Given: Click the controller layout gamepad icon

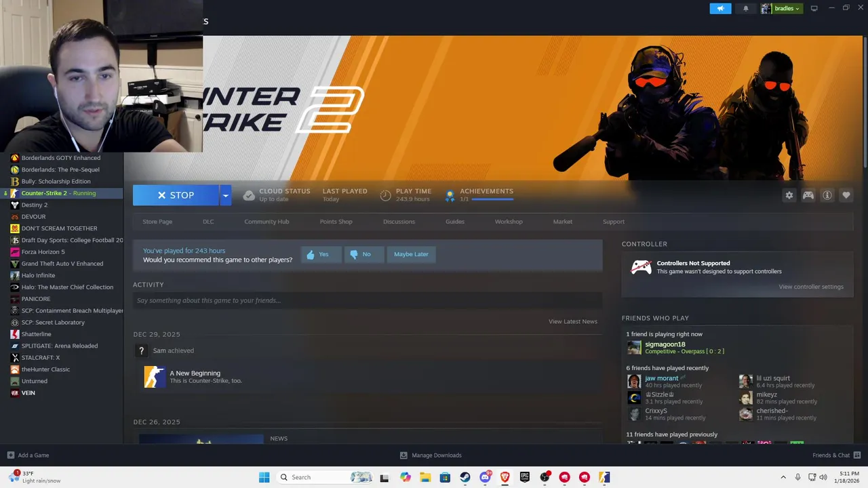Looking at the screenshot, I should pyautogui.click(x=808, y=195).
